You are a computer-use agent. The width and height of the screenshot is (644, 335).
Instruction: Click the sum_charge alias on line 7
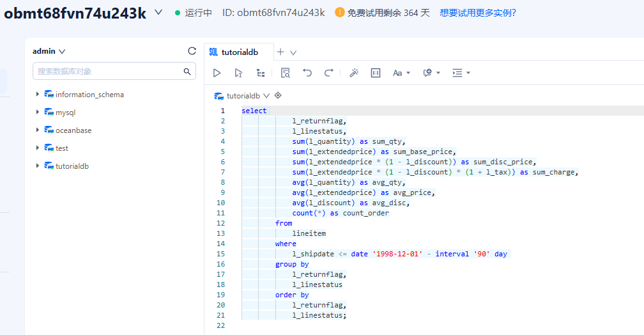click(554, 172)
